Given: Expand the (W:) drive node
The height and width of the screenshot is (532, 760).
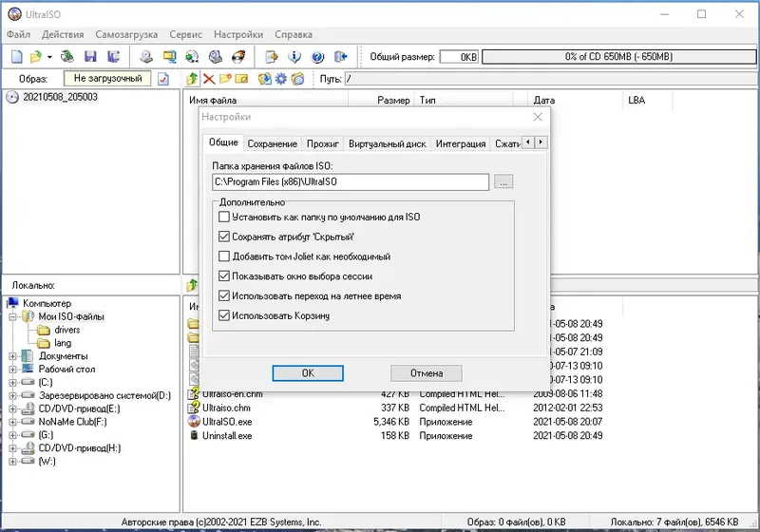Looking at the screenshot, I should 13,462.
